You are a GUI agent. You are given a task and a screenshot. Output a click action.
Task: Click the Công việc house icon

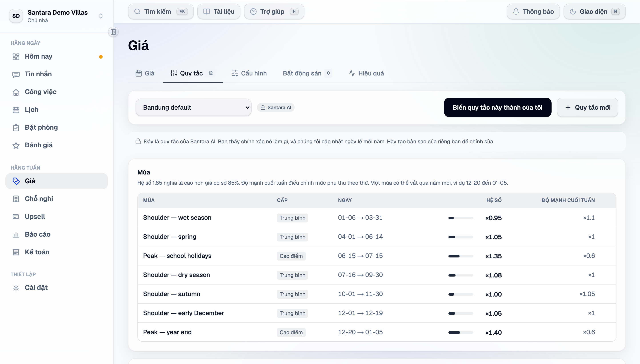pyautogui.click(x=16, y=92)
